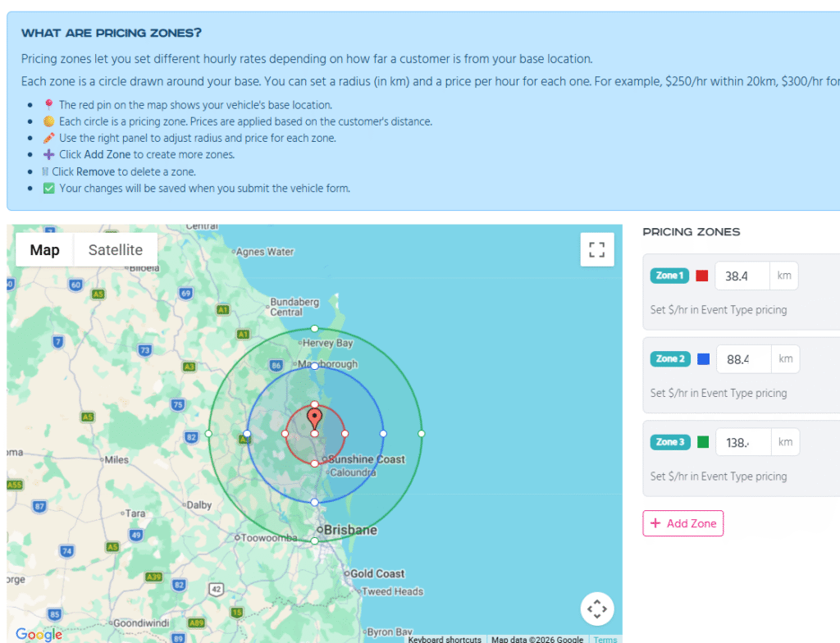Focus the Zone 1 radius field
This screenshot has height=643, width=840.
(x=742, y=276)
